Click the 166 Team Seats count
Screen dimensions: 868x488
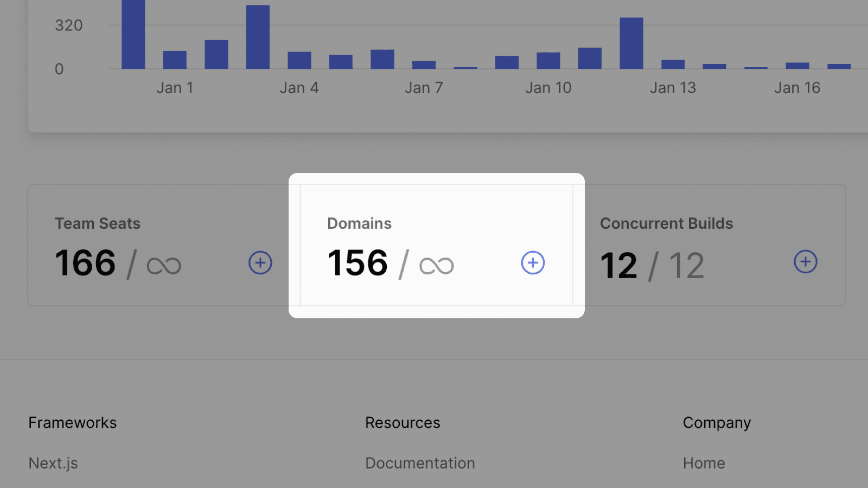(85, 263)
